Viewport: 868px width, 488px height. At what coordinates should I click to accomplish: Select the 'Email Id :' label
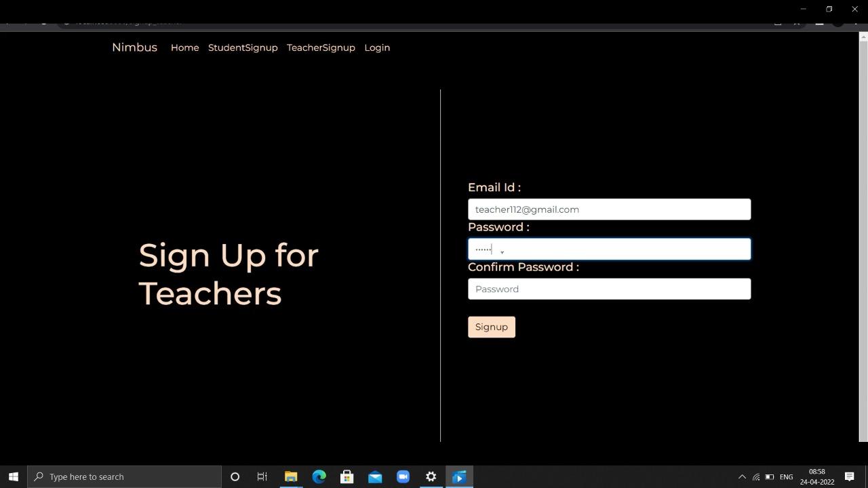pyautogui.click(x=494, y=188)
